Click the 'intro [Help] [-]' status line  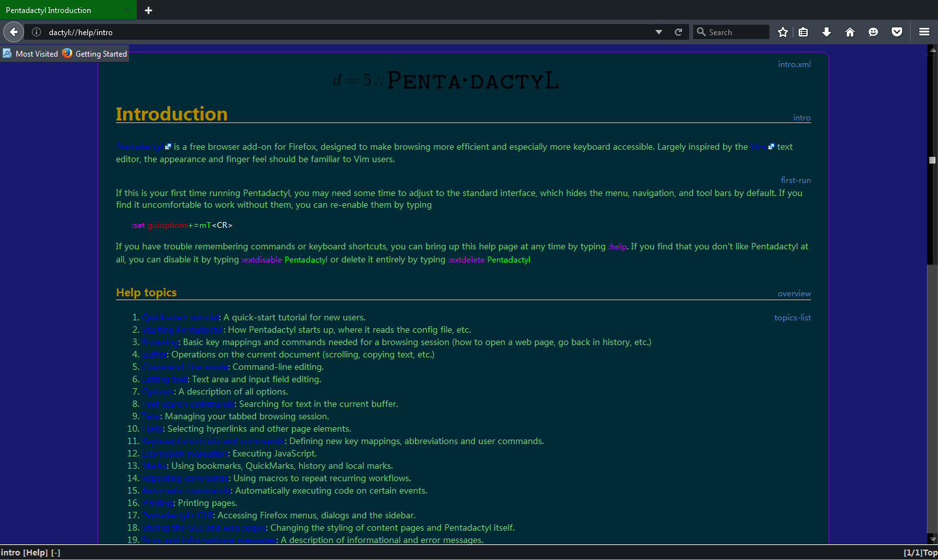pyautogui.click(x=31, y=553)
